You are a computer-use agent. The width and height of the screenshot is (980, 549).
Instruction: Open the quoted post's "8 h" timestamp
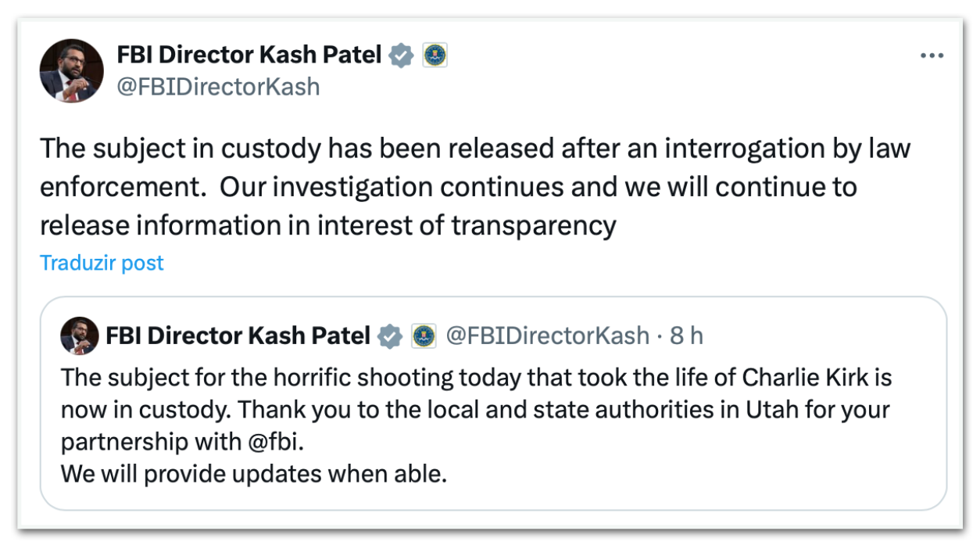[686, 336]
